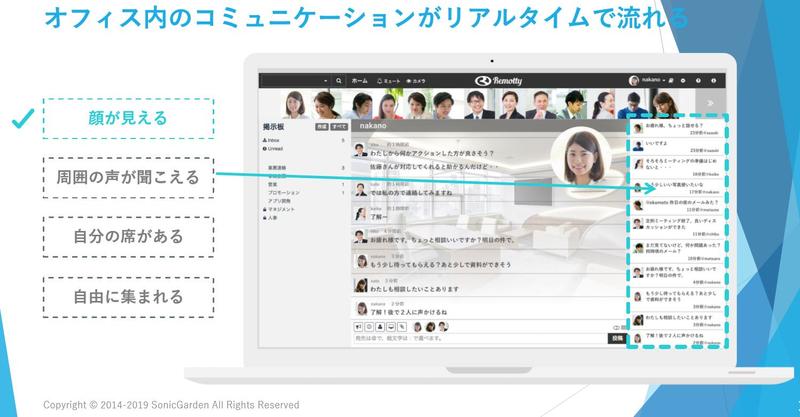The width and height of the screenshot is (800, 417).
Task: Click the 投稿 post button
Action: [617, 338]
